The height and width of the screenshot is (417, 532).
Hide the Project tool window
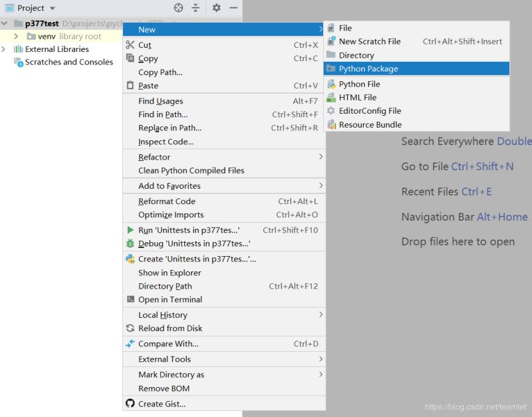click(233, 8)
